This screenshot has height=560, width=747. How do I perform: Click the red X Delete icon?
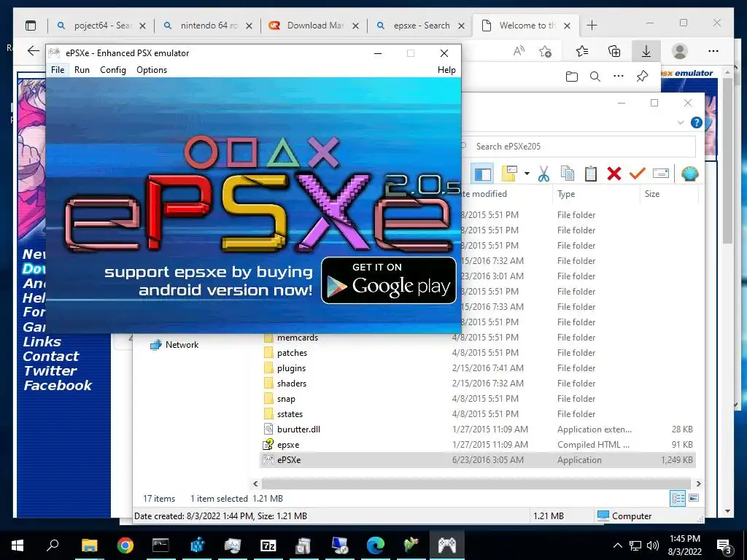click(614, 174)
